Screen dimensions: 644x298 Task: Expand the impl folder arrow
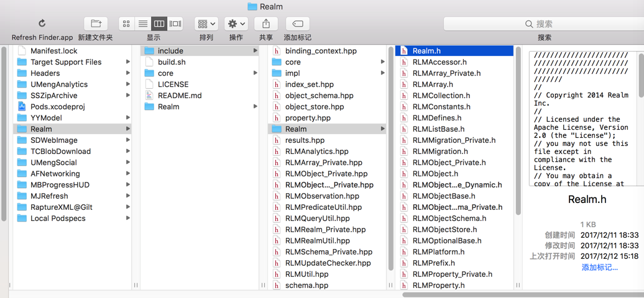point(383,73)
